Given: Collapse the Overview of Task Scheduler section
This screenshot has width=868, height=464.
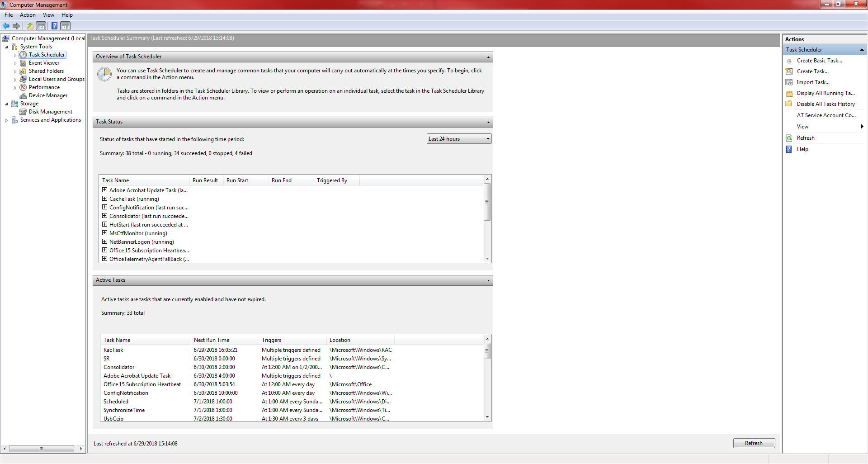Looking at the screenshot, I should [488, 57].
